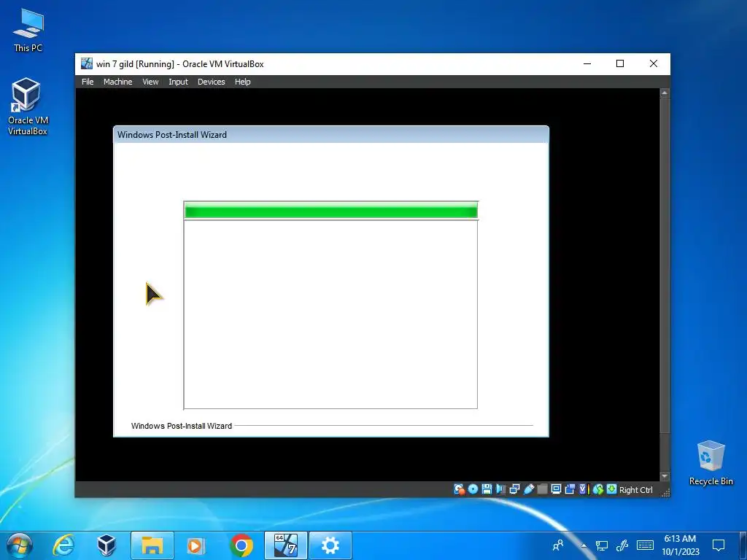Click the audio status icon
The height and width of the screenshot is (560, 747).
click(500, 489)
